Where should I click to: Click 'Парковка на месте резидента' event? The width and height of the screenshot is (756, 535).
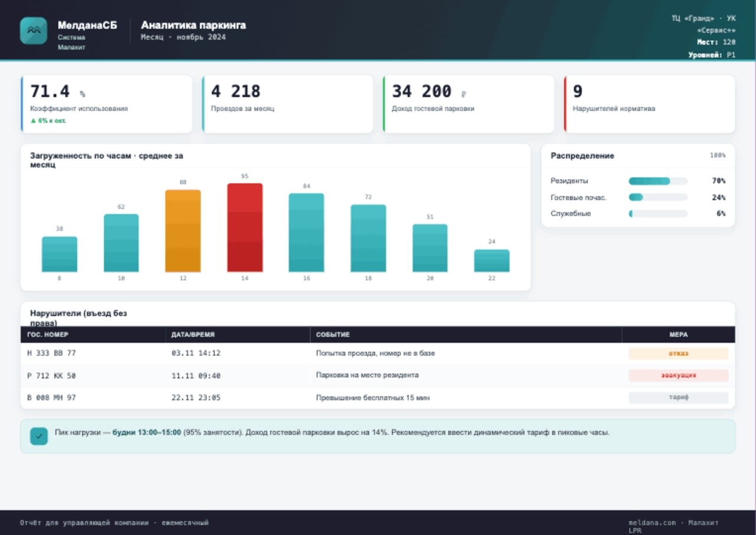[x=367, y=375]
